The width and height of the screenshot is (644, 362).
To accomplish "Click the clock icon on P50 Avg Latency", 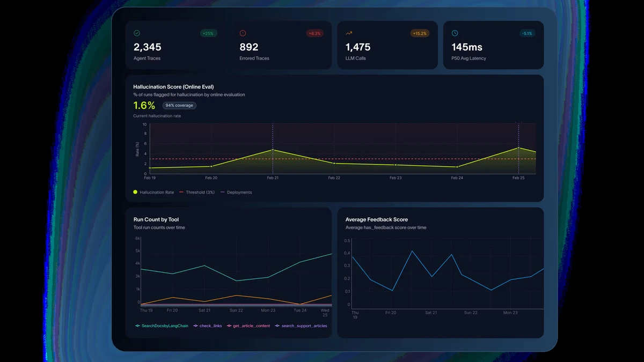I will click(455, 33).
